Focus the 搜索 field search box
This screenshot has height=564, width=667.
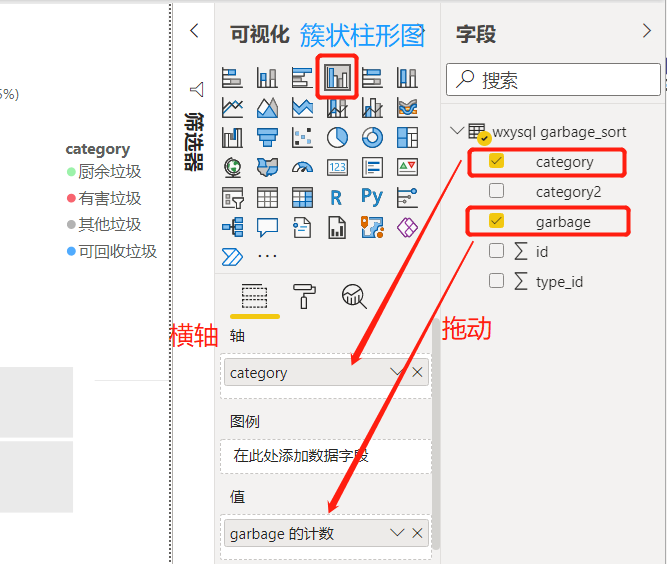coord(553,80)
